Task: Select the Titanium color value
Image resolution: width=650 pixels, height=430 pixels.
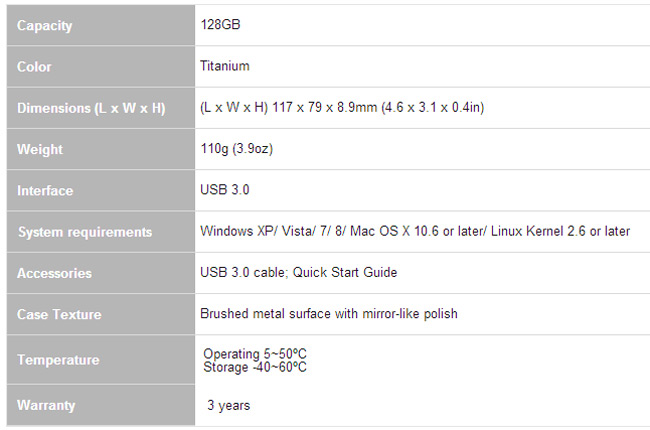Action: [225, 67]
